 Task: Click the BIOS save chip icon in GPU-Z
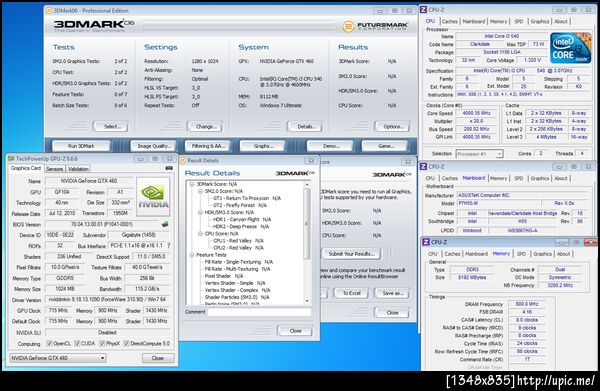click(x=165, y=224)
